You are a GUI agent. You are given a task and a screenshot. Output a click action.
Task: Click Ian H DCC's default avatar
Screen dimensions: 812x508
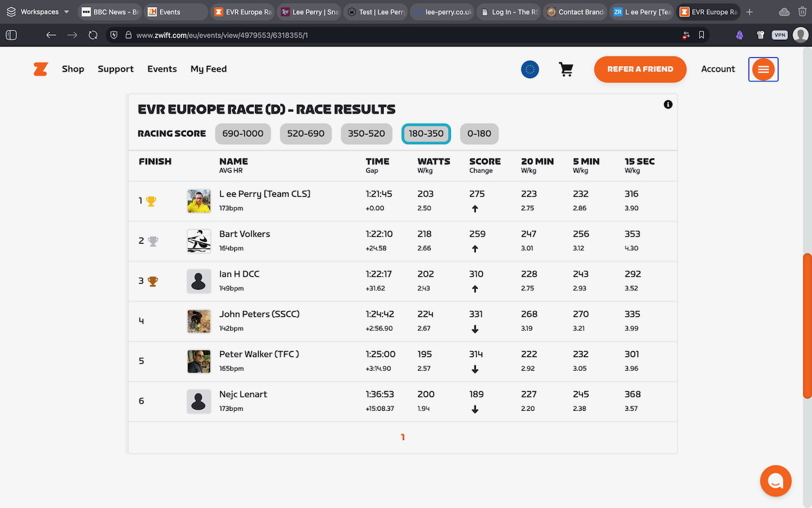[x=199, y=281]
